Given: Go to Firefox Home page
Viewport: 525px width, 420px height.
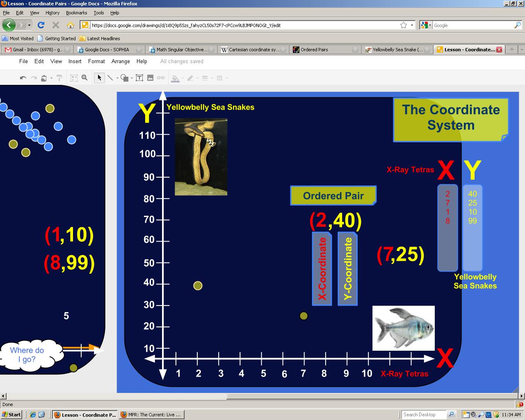Looking at the screenshot, I should click(71, 25).
